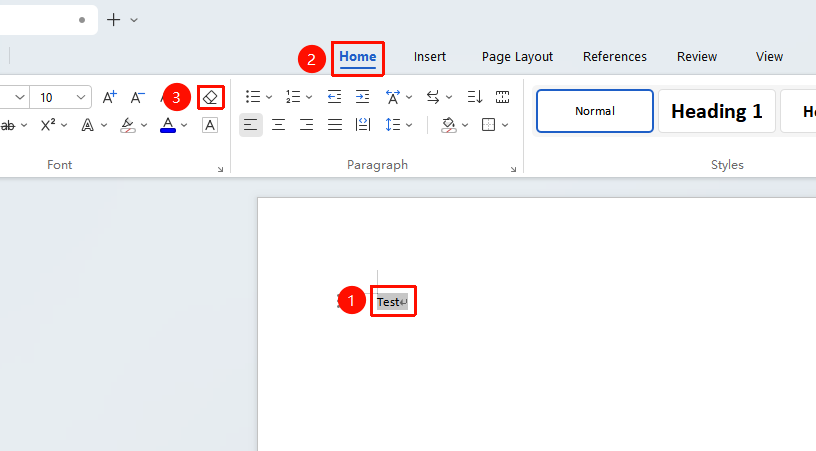Open Paragraph dialog launcher
Screen dimensions: 816x451
(514, 169)
